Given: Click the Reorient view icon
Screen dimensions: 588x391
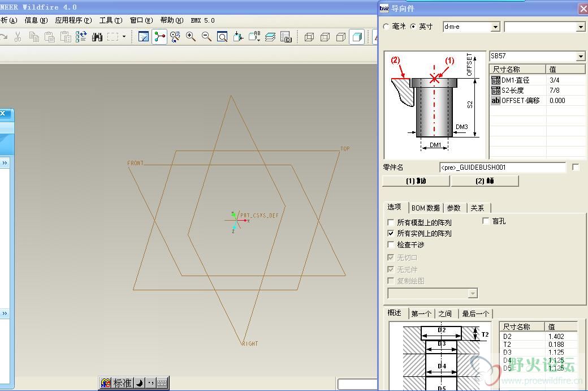Looking at the screenshot, I should [x=238, y=36].
